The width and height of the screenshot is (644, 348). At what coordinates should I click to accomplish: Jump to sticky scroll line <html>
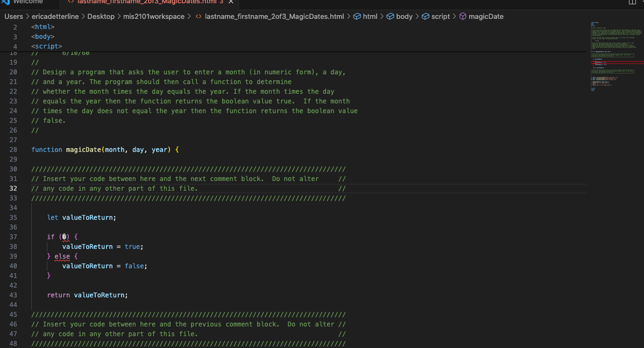point(43,27)
